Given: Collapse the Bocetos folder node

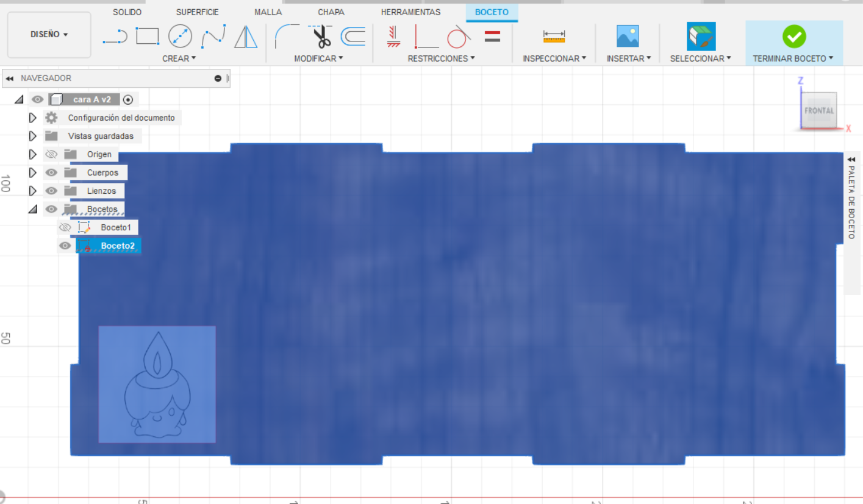Looking at the screenshot, I should 33,209.
